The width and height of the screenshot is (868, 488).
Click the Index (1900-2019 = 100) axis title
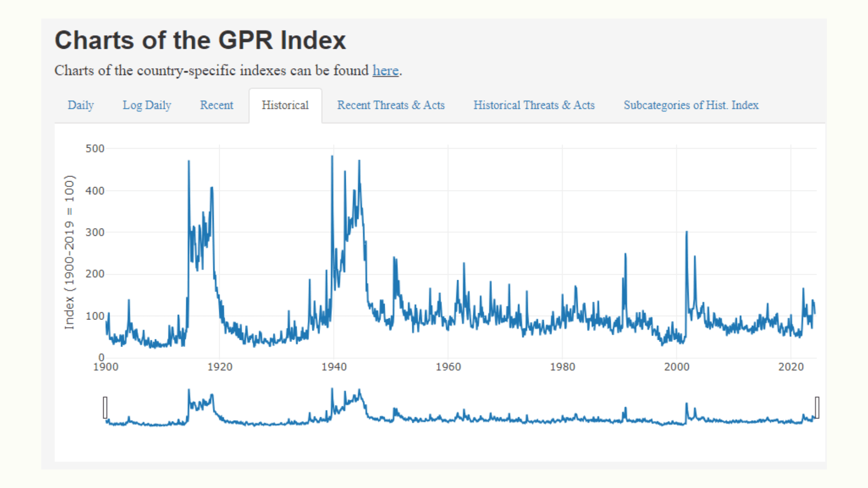69,252
